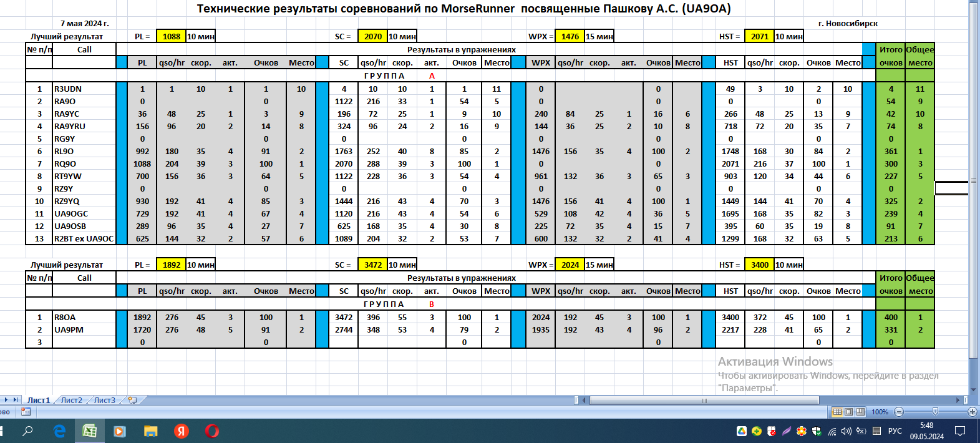Click the zoom in plus button
This screenshot has width=980, height=443.
pyautogui.click(x=972, y=412)
